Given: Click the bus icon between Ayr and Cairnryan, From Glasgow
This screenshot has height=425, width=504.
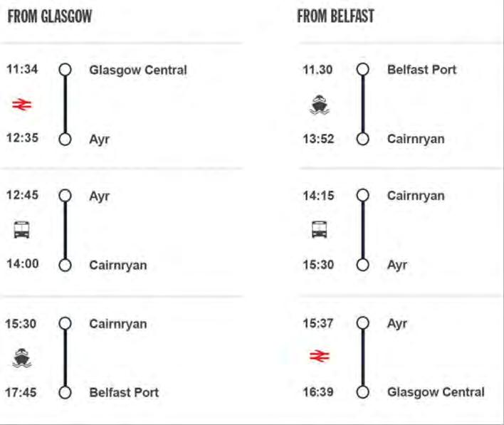Looking at the screenshot, I should (22, 230).
